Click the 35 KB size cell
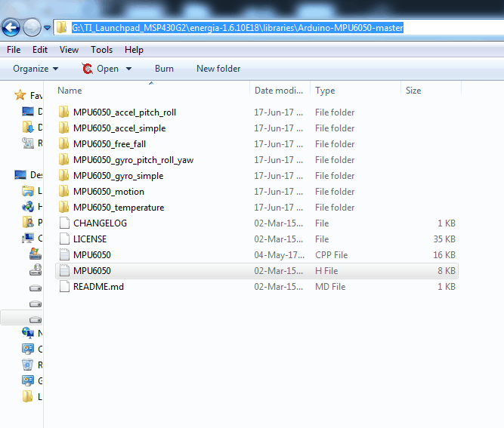504x428 pixels. (x=444, y=239)
